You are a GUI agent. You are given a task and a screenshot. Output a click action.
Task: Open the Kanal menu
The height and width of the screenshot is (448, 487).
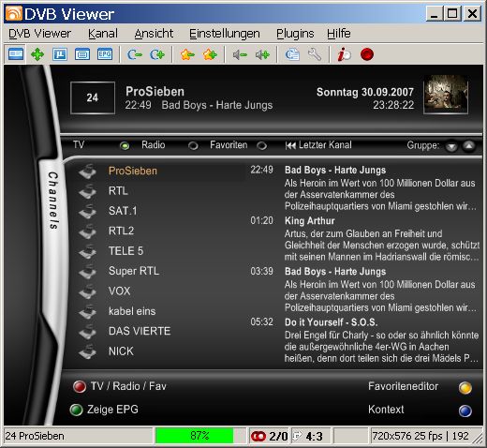103,34
